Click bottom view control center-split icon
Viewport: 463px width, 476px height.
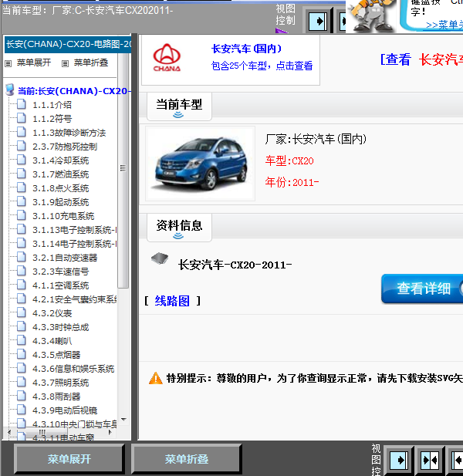coord(429,461)
